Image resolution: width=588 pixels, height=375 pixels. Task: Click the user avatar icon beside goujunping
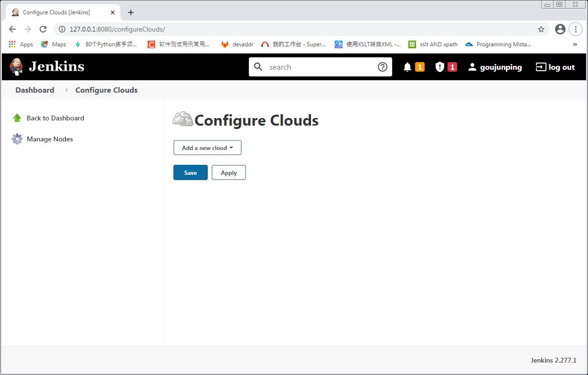(x=472, y=67)
